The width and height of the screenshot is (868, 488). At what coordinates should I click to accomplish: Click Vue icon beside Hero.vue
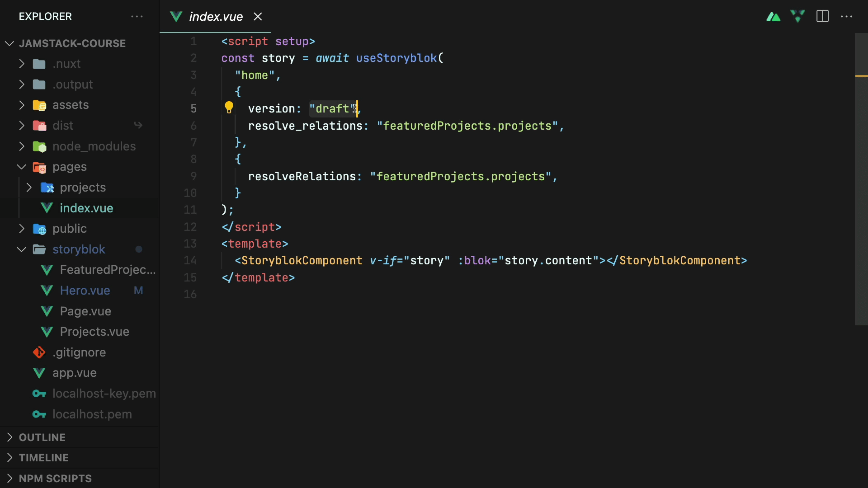pyautogui.click(x=47, y=291)
